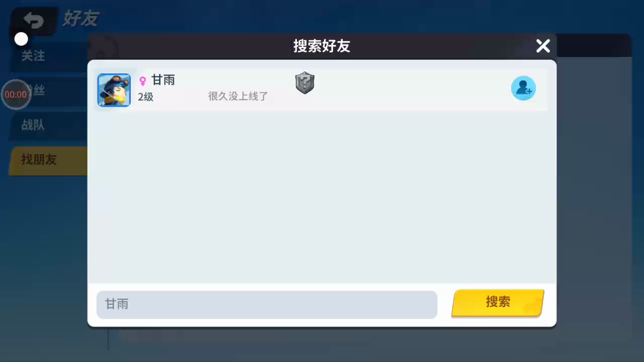Focus the search field containing 甘雨

(x=267, y=304)
